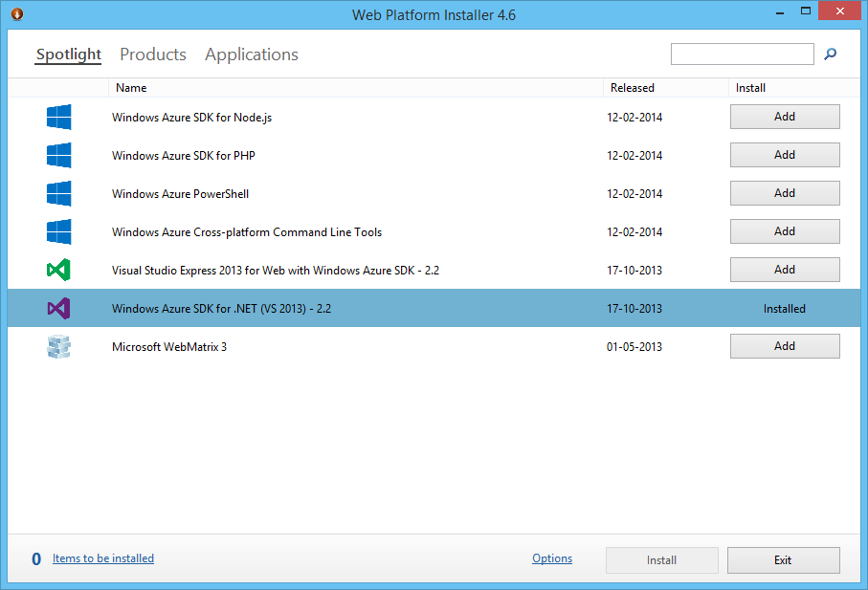Click the Exit button

[x=783, y=560]
